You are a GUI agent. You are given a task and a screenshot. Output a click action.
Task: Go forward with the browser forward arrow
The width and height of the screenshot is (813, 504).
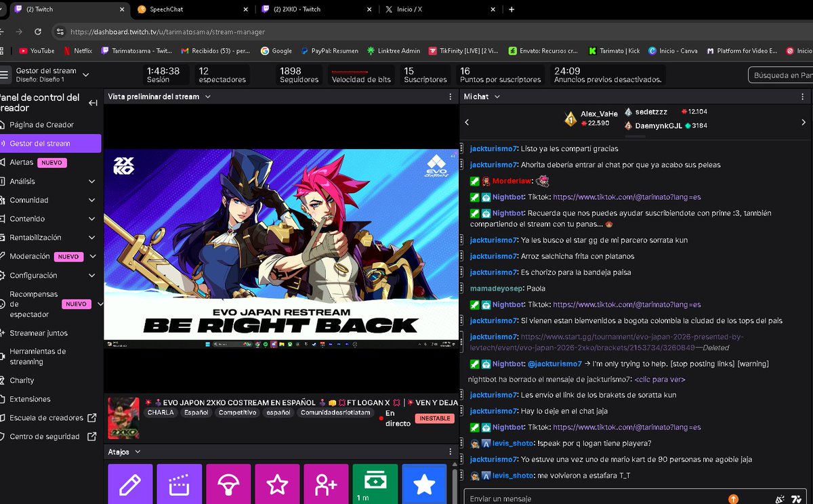19,32
